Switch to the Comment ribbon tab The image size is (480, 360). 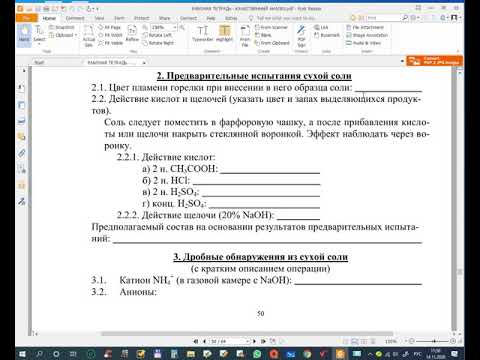[x=75, y=18]
